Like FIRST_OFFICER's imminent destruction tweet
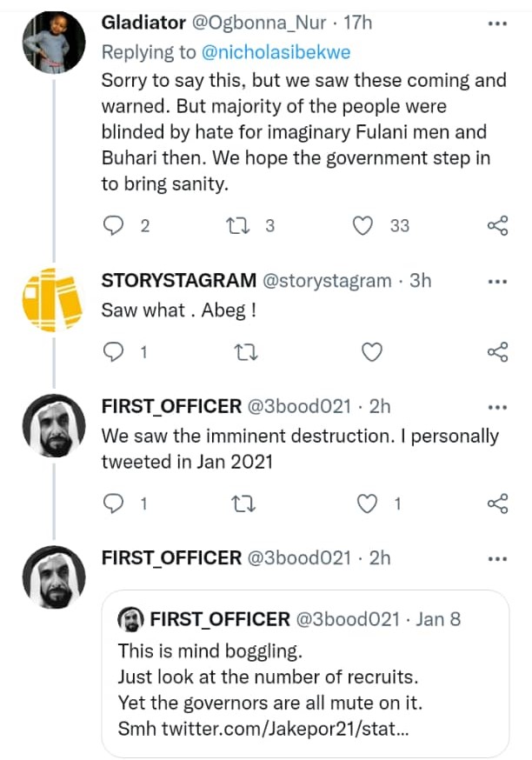The image size is (532, 760). (x=369, y=503)
